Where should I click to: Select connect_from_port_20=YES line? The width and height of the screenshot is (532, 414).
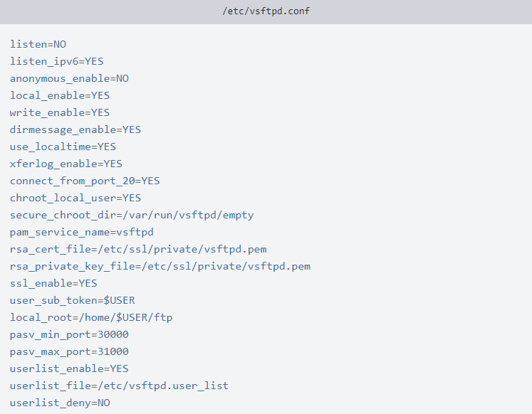pyautogui.click(x=85, y=181)
